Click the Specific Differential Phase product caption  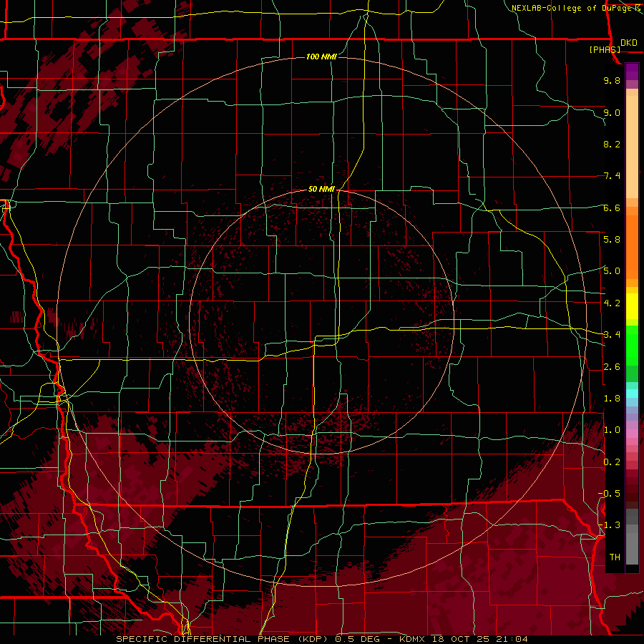(322, 639)
